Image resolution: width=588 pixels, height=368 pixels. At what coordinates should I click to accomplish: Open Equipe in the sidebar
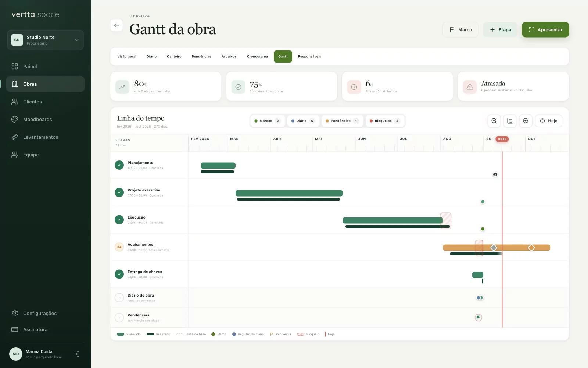point(46,155)
